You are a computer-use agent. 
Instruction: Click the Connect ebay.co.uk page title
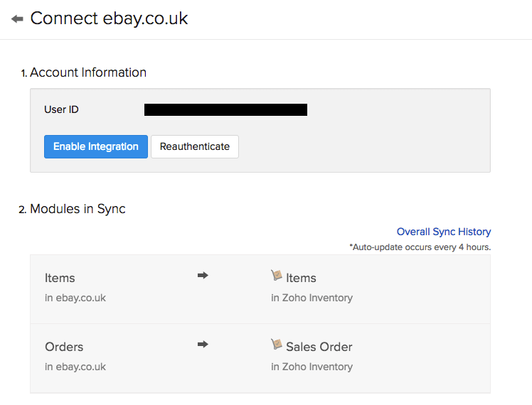pos(109,18)
